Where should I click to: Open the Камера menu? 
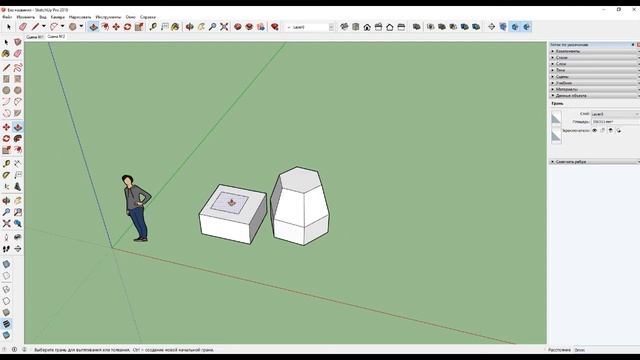tap(58, 17)
